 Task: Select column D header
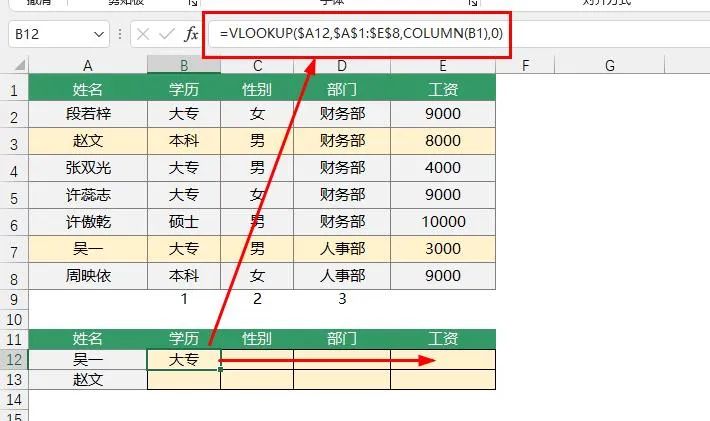[x=342, y=66]
